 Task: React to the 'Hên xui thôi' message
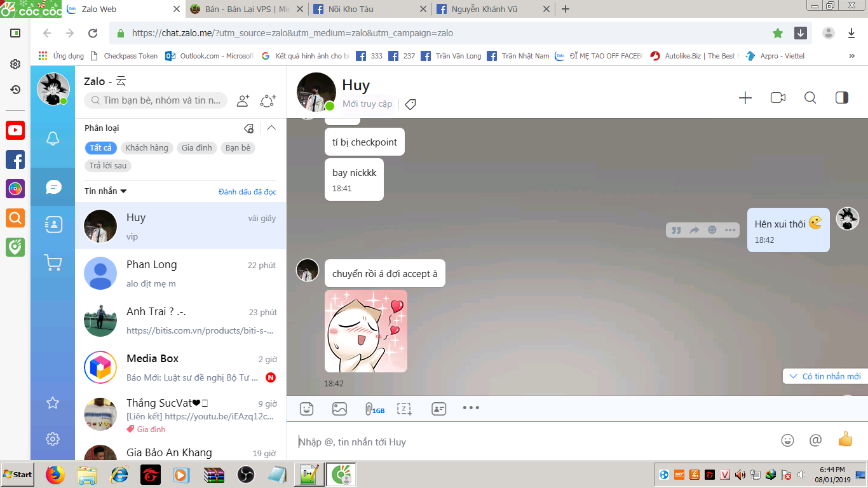[x=712, y=230]
